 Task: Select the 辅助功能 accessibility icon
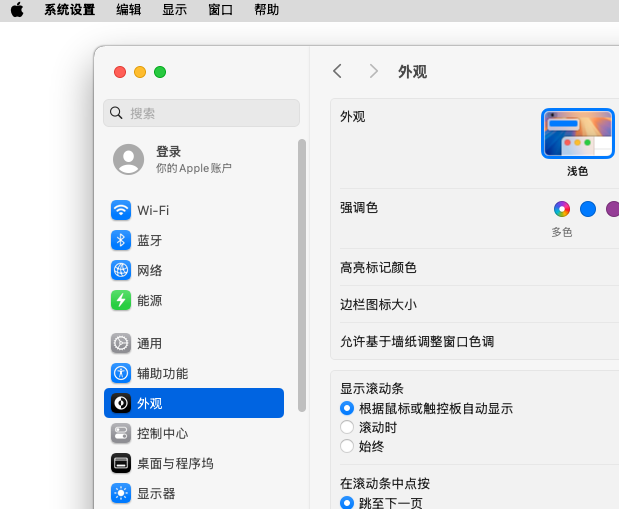tap(121, 373)
